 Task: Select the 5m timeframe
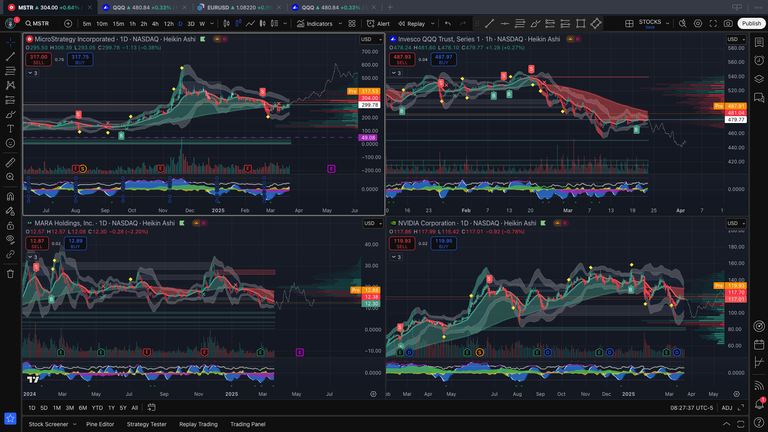[87, 24]
